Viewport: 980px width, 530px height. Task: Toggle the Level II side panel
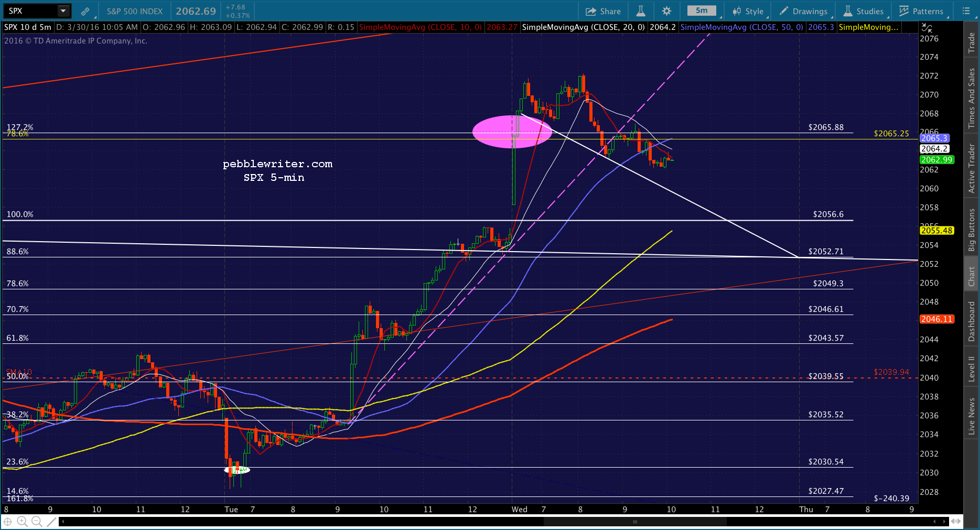pos(972,369)
